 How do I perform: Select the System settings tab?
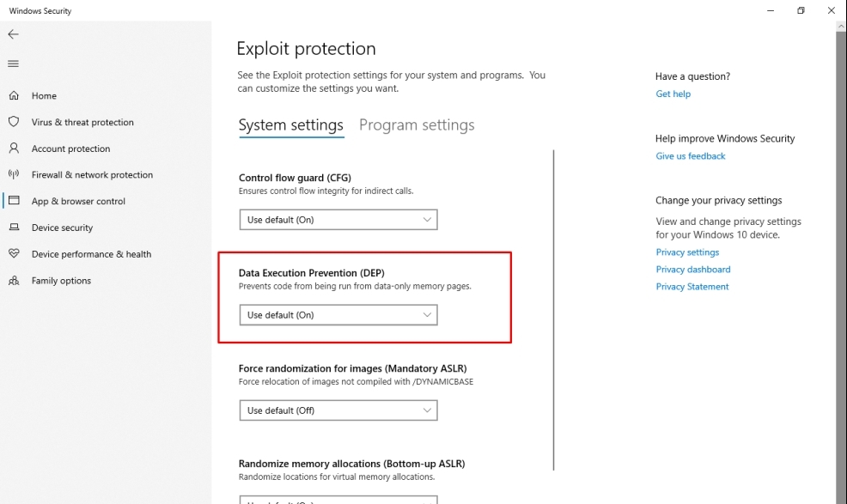point(291,125)
